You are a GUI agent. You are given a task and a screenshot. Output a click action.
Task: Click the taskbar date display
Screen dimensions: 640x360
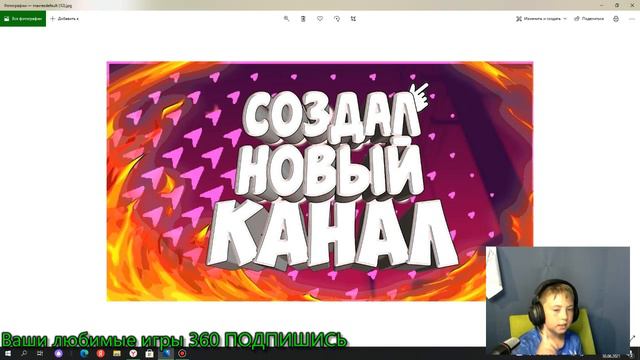(x=611, y=356)
